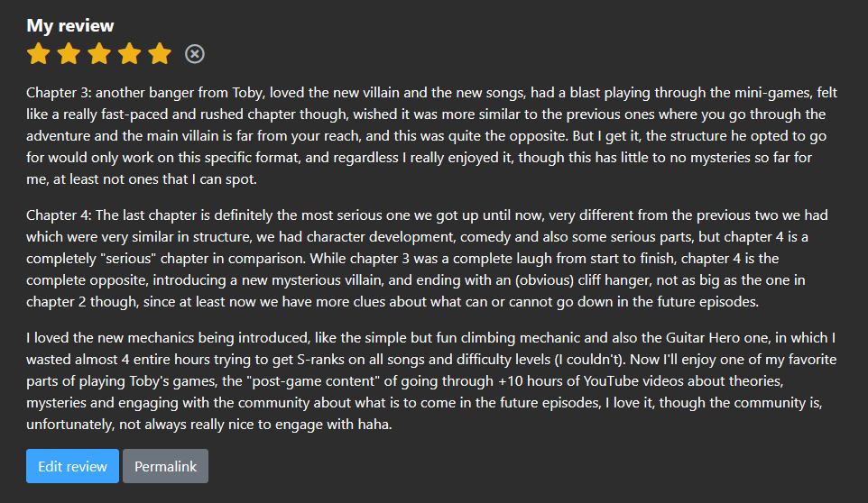Click the fifth gold star
The width and height of the screenshot is (868, 503).
click(160, 53)
